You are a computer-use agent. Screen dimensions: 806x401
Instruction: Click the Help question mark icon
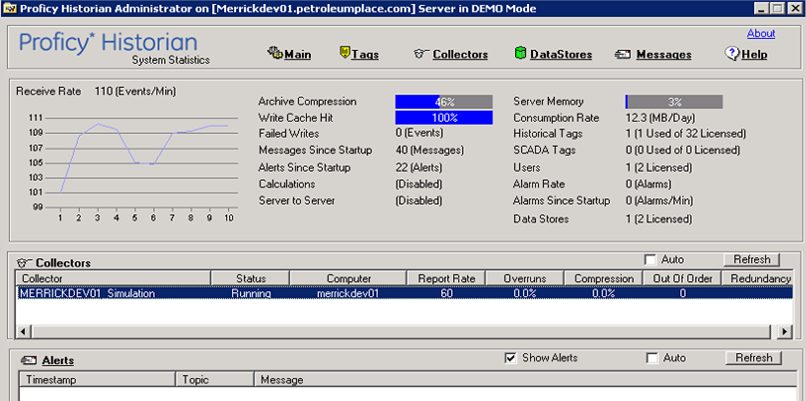[731, 54]
